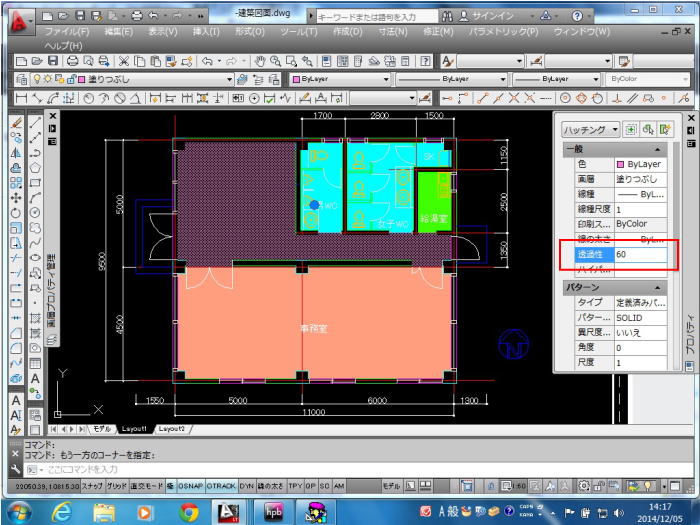
Task: Toggle 線の太さ lineweight display in status bar
Action: pyautogui.click(x=271, y=486)
